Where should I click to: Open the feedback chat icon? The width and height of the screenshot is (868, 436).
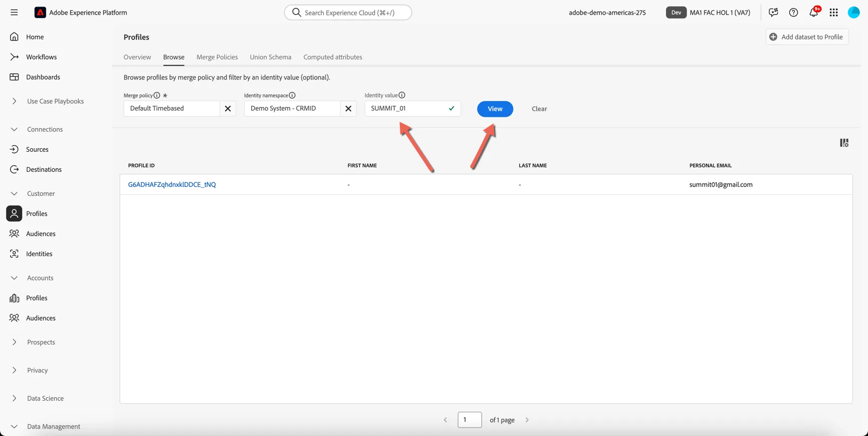coord(773,13)
